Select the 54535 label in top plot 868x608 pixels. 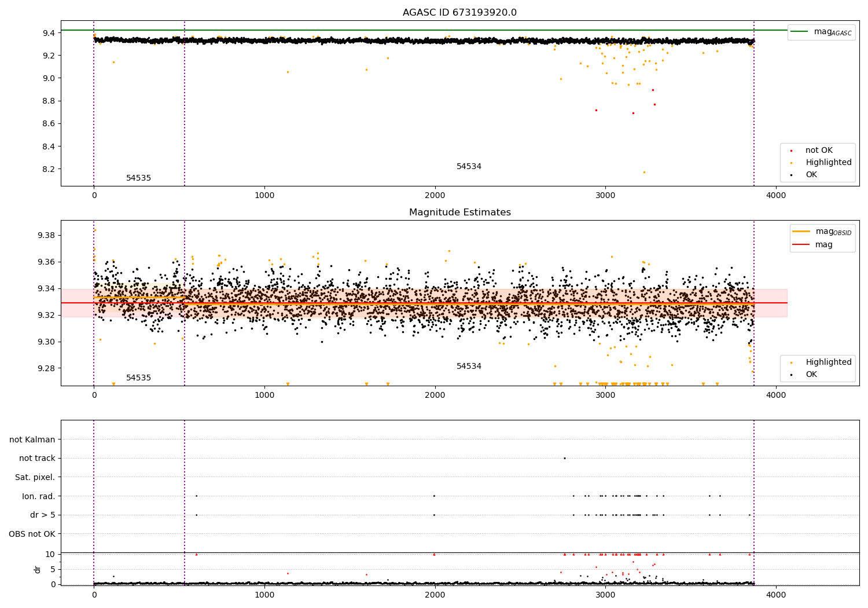(138, 178)
